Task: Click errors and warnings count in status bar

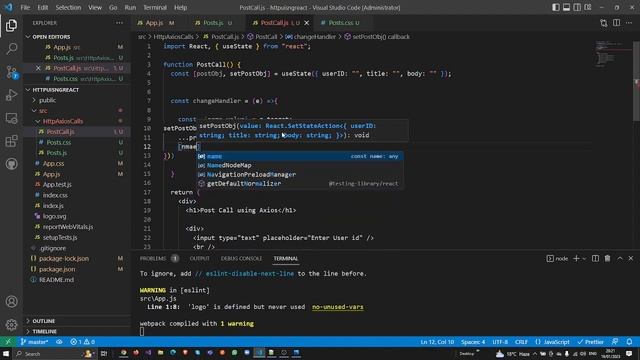Action: click(x=82, y=342)
